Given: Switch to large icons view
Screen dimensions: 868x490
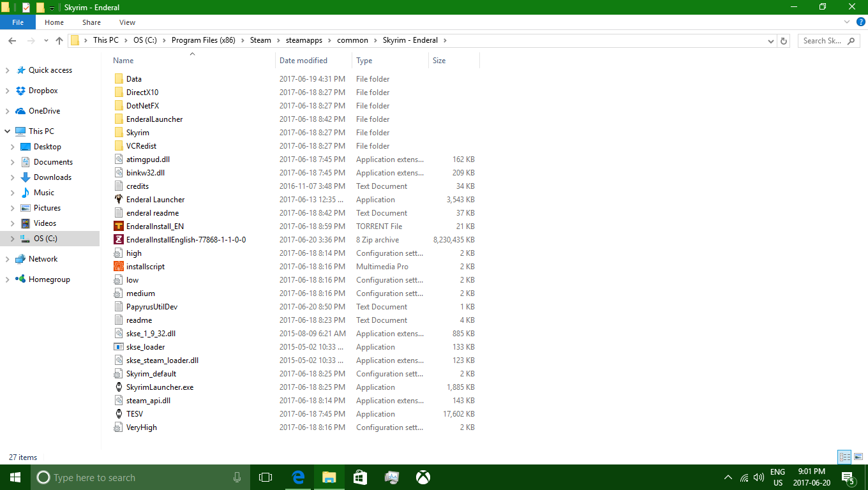Looking at the screenshot, I should 859,457.
